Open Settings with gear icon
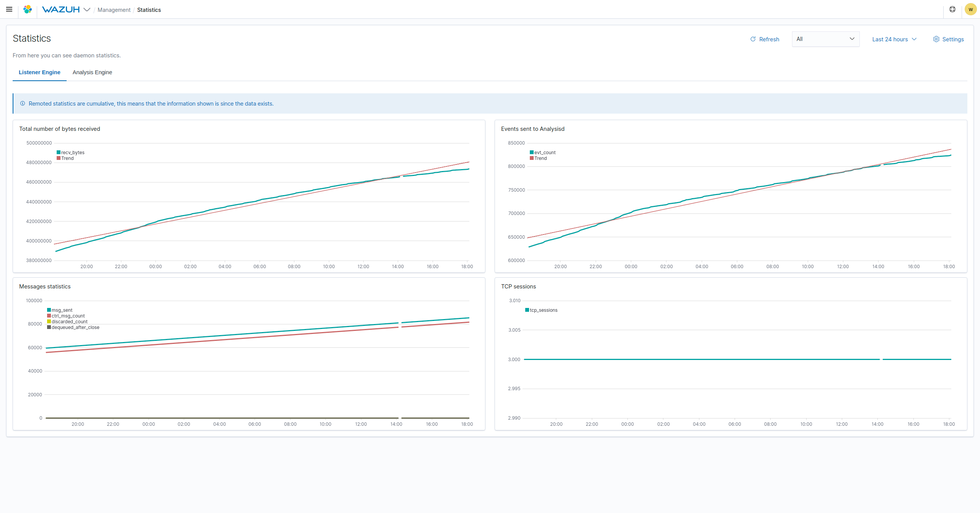This screenshot has height=513, width=980. (949, 39)
